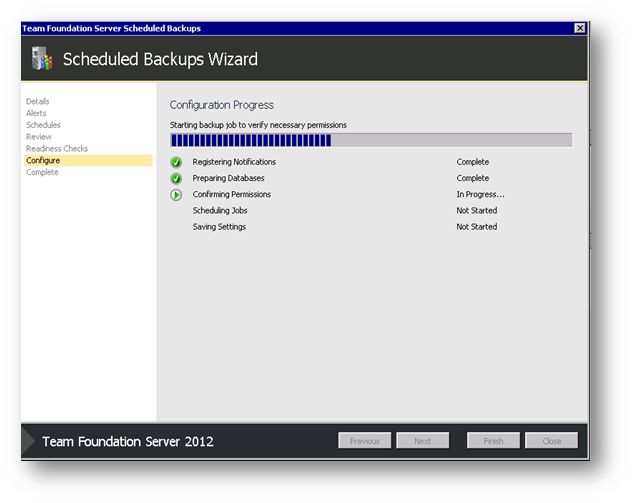
Task: Click the green check beside Registering Notifications
Action: coord(176,162)
